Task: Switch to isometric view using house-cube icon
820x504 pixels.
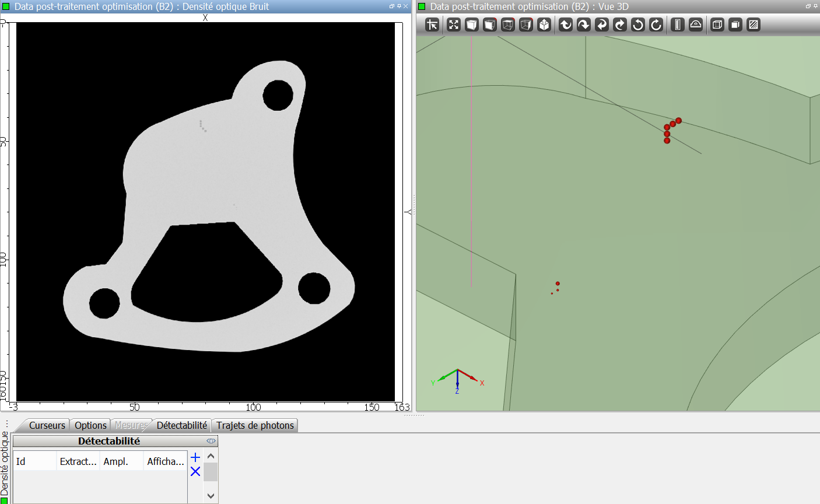Action: coord(544,24)
